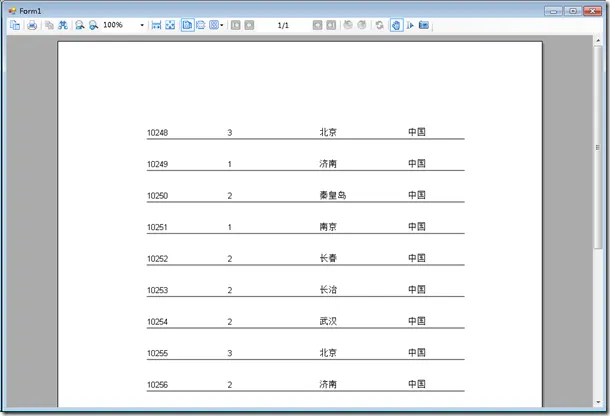Click the Previous Page icon
This screenshot has height=416, width=610.
coord(249,25)
